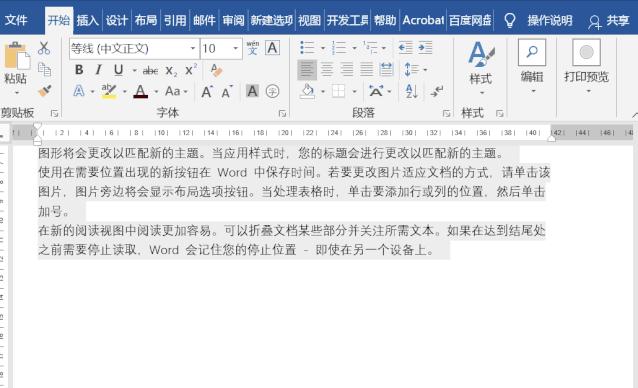The image size is (638, 388).
Task: Open Clipboard pane launcher
Action: click(54, 113)
